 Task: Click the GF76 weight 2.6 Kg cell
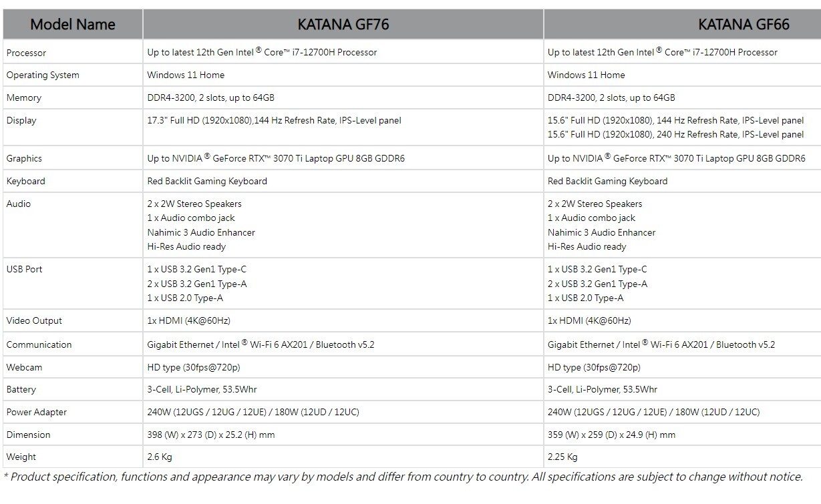tap(343, 457)
